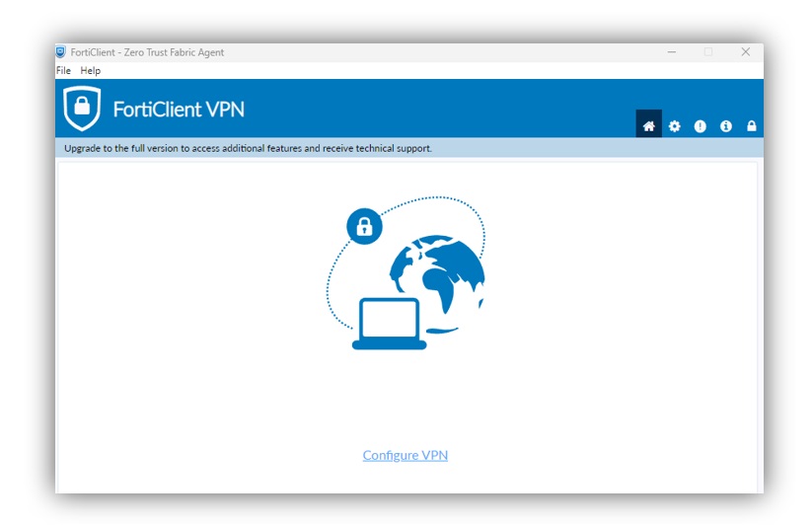Click the circular padlock badge in illustration

coord(365,226)
